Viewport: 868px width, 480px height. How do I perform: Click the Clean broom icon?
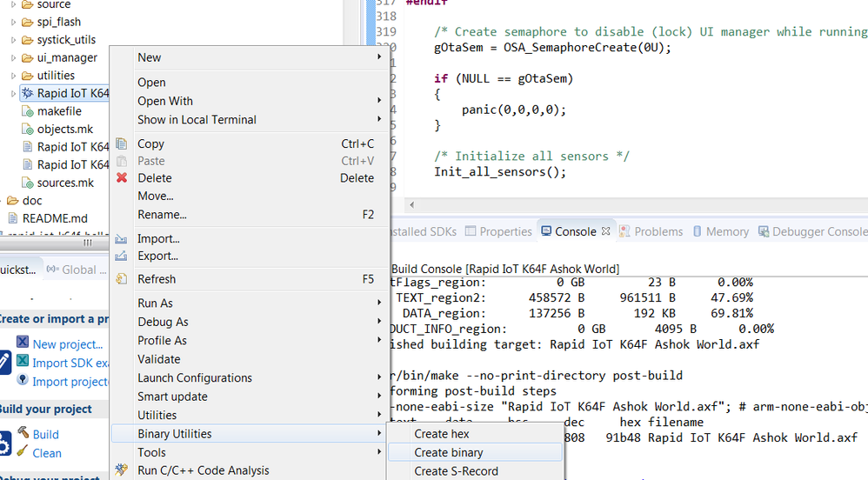23,452
